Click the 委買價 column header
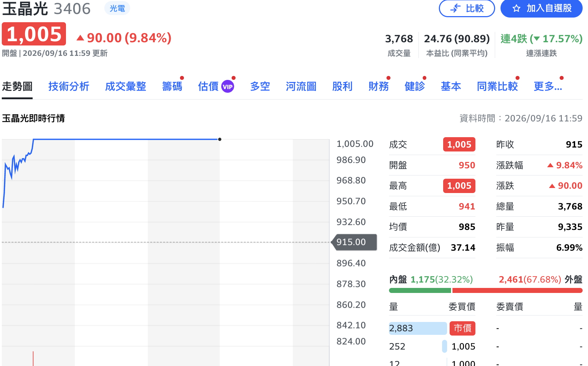 (462, 307)
